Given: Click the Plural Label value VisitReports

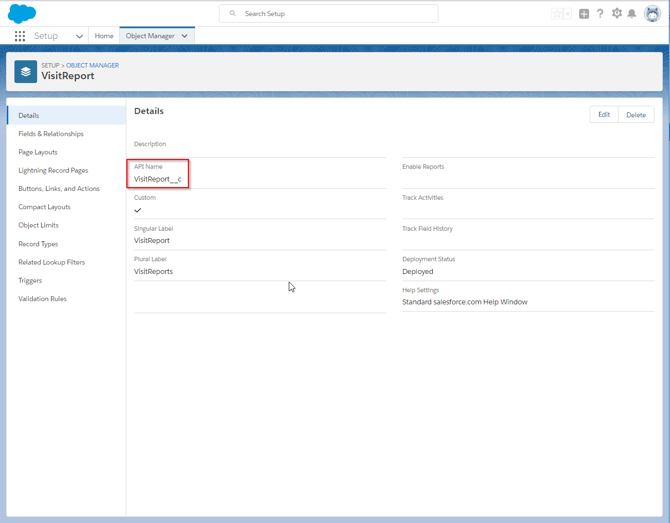Looking at the screenshot, I should 153,271.
